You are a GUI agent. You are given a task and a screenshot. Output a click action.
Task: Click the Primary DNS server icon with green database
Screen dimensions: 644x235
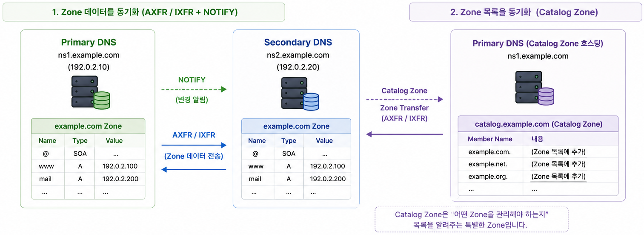coord(90,92)
